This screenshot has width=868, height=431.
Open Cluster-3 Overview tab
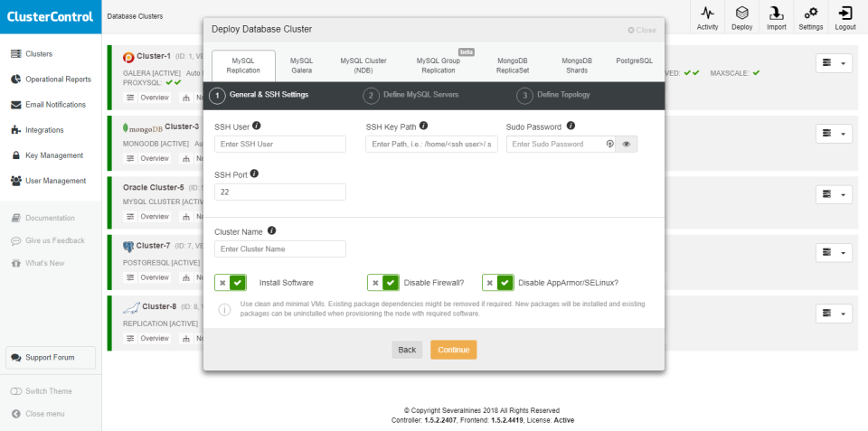(147, 159)
